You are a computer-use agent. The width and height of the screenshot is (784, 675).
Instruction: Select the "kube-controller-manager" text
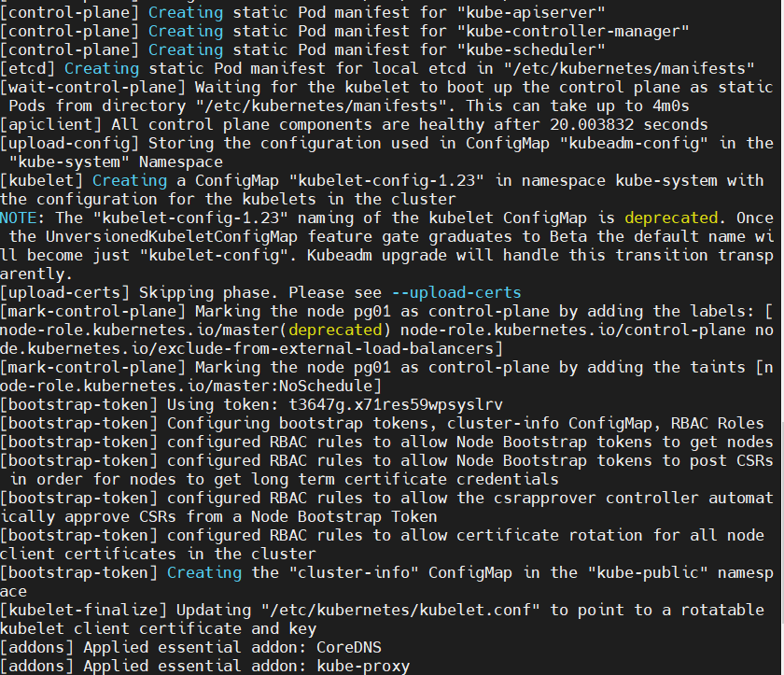click(x=573, y=31)
